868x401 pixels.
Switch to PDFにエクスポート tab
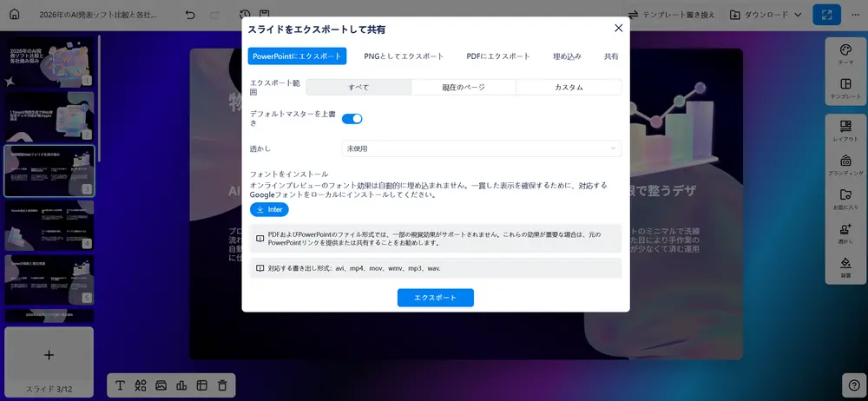point(498,56)
